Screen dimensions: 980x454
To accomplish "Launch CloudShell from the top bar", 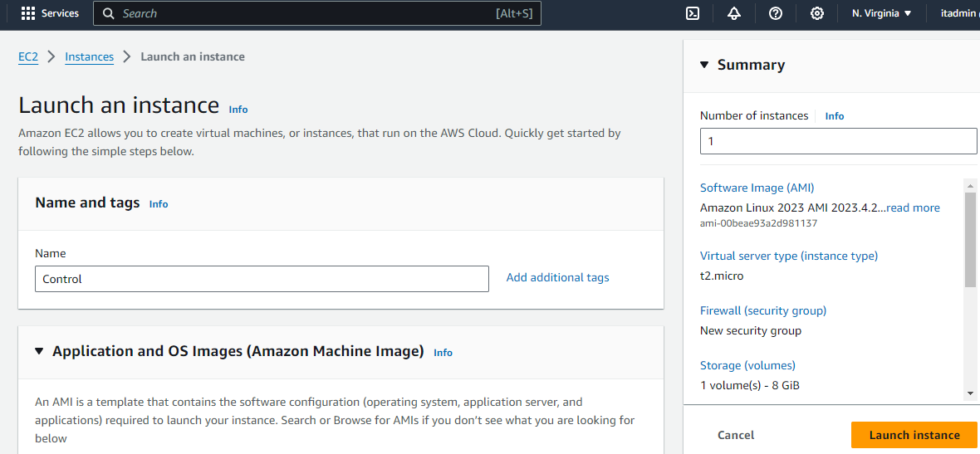I will 692,13.
